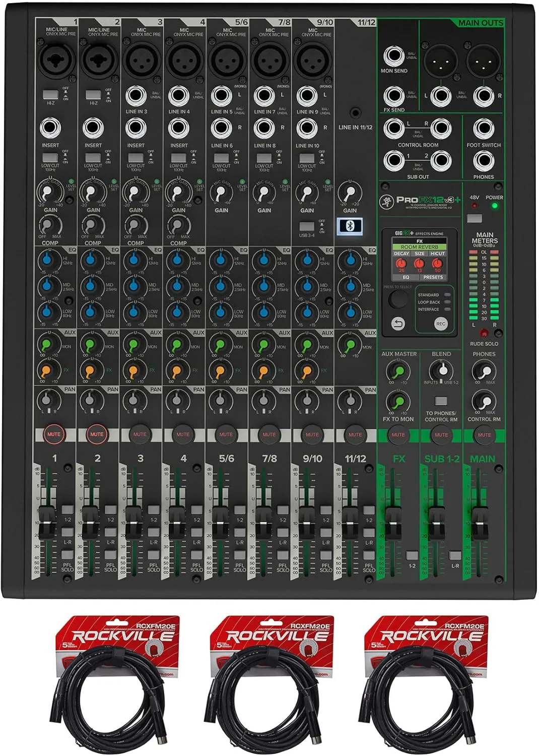This screenshot has width=539, height=756.
Task: Click the channel 1 LEVEL SET LED
Action: click(x=71, y=181)
